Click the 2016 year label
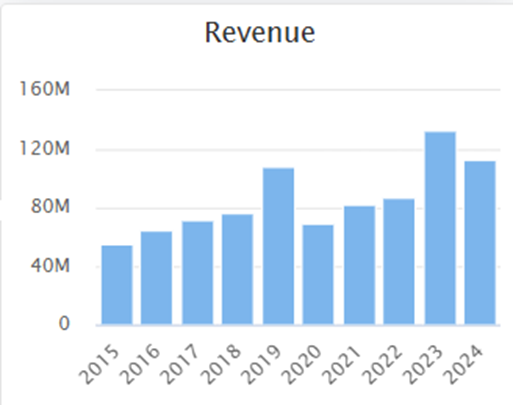This screenshot has width=513, height=405. [140, 365]
